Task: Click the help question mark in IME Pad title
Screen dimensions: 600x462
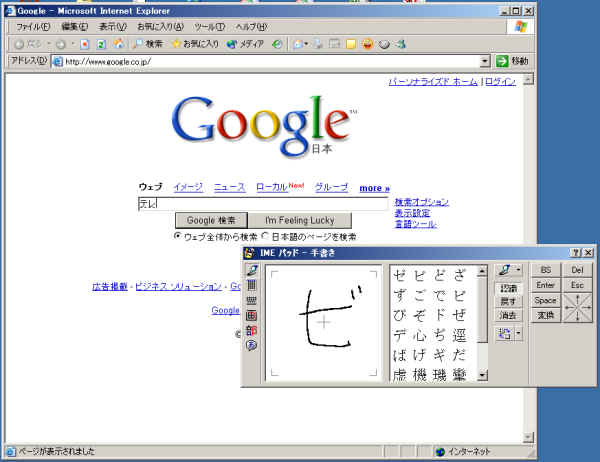Action: tap(575, 253)
